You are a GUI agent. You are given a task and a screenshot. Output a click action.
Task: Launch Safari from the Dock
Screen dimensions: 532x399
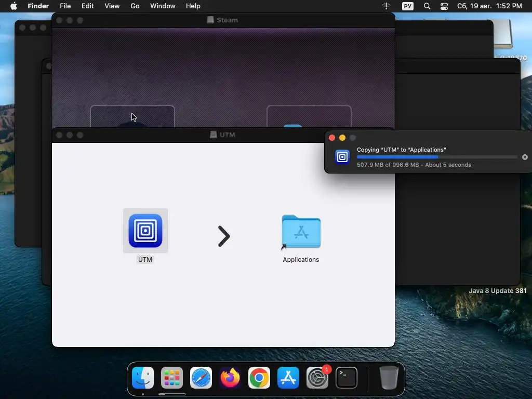(201, 378)
